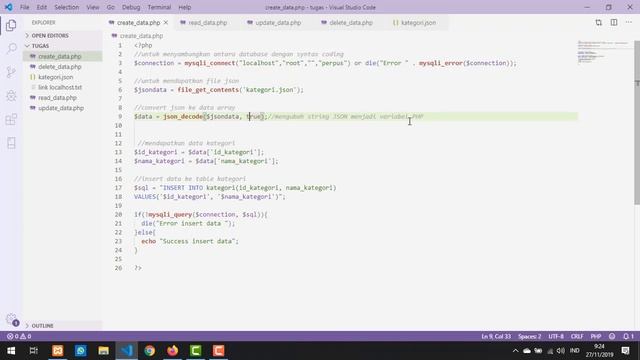Click line number 20 in the gutter
Screen dimensions: 640x360
click(x=118, y=214)
